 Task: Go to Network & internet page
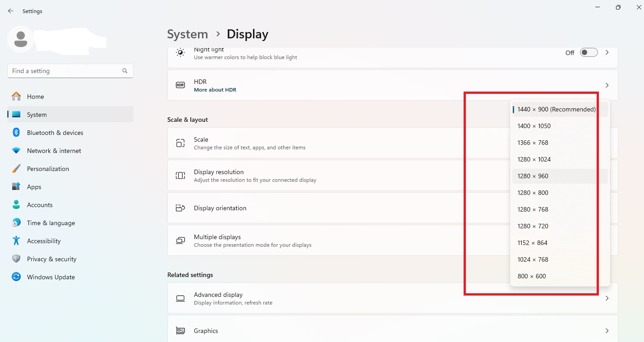70,151
